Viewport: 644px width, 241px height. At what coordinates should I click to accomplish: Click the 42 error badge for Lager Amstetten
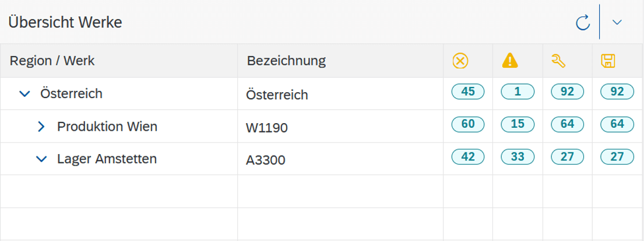coord(468,156)
